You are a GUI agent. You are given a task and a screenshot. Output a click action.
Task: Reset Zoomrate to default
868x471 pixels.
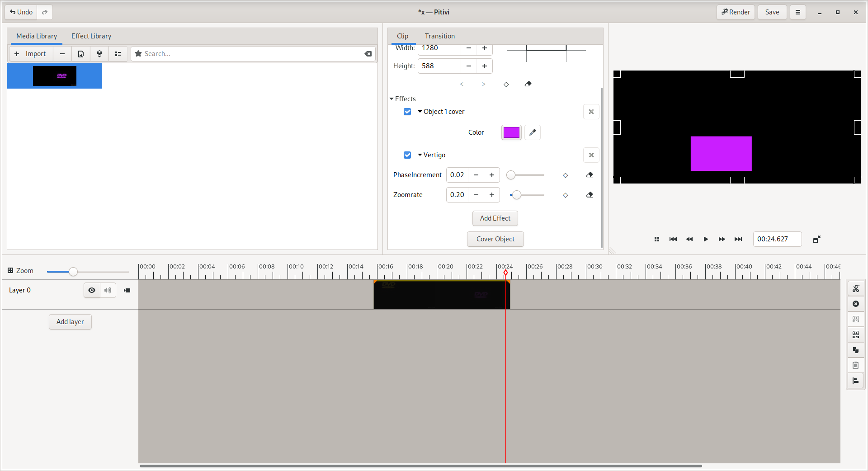click(x=590, y=195)
